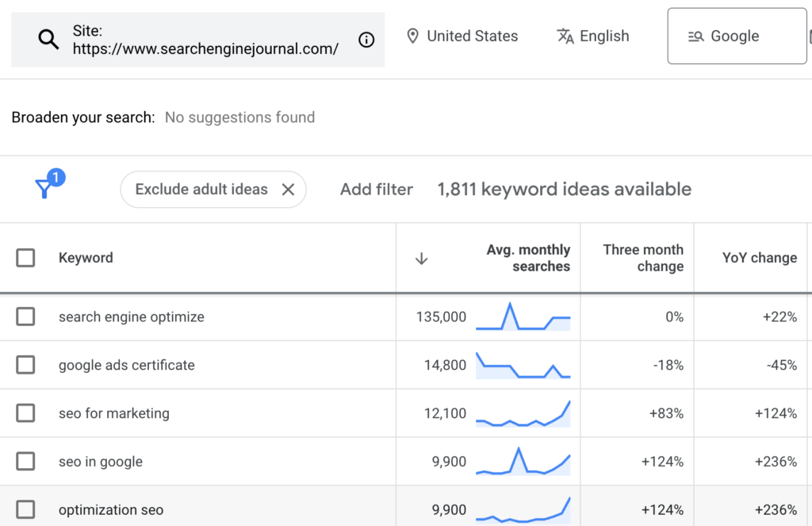The height and width of the screenshot is (526, 812).
Task: Check the checkbox beside seo in google
Action: pos(25,461)
